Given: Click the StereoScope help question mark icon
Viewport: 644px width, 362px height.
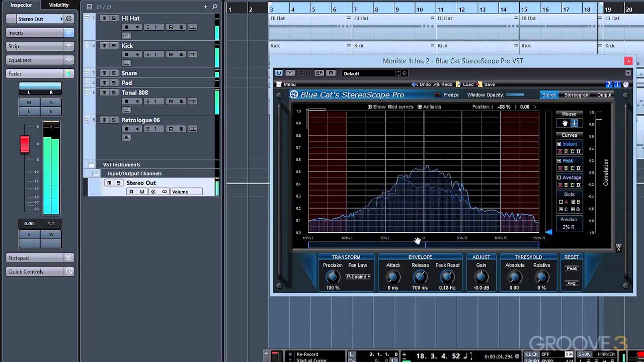Looking at the screenshot, I should (609, 84).
